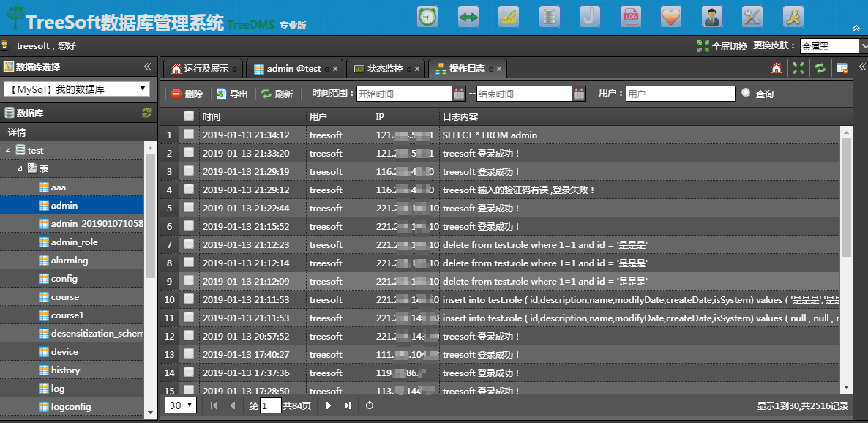Click the 查询 search button

(757, 94)
